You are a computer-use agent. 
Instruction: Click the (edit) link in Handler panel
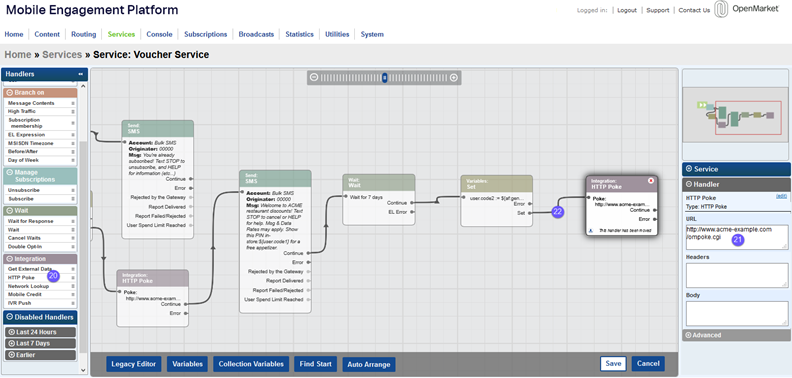coord(781,196)
